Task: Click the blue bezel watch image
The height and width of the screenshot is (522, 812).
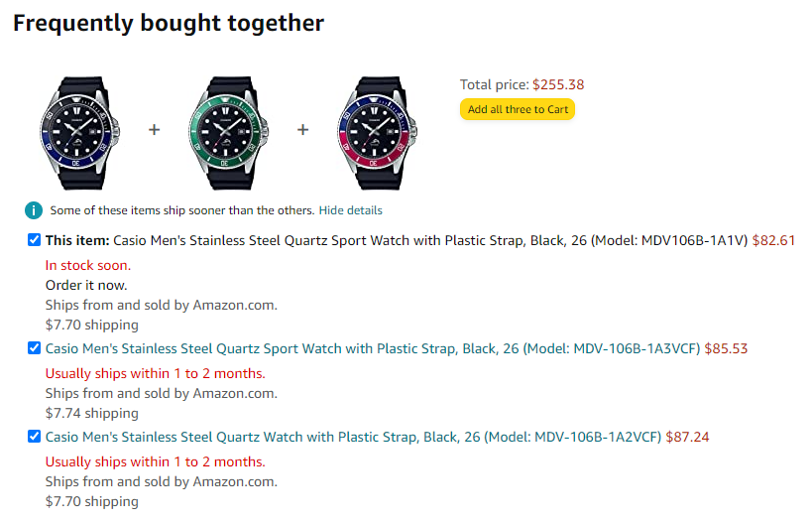Action: click(79, 133)
